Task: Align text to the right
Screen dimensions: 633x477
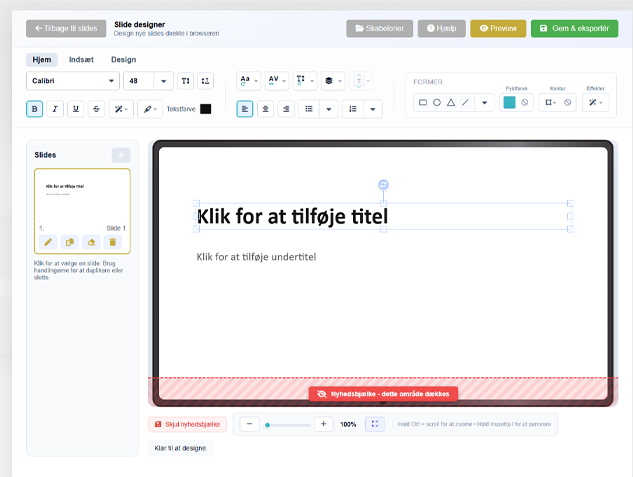Action: (286, 109)
